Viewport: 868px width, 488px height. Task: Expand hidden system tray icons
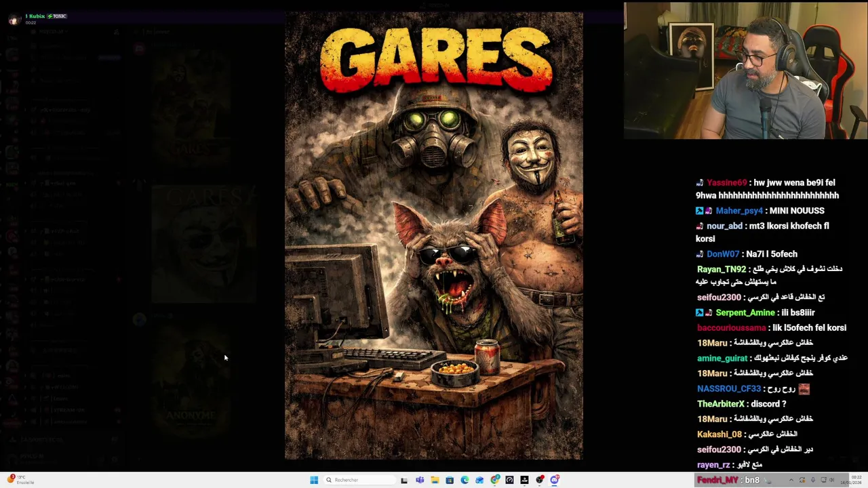[791, 480]
